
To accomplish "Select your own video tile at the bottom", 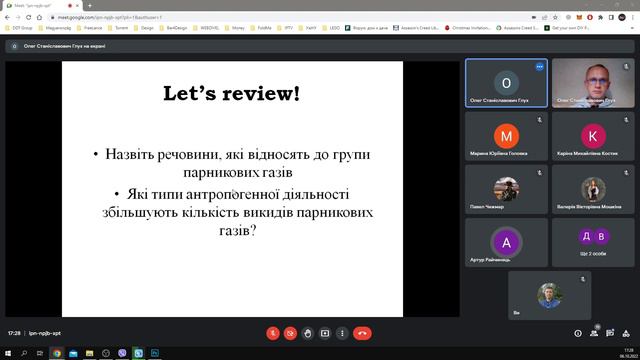I will tap(549, 296).
